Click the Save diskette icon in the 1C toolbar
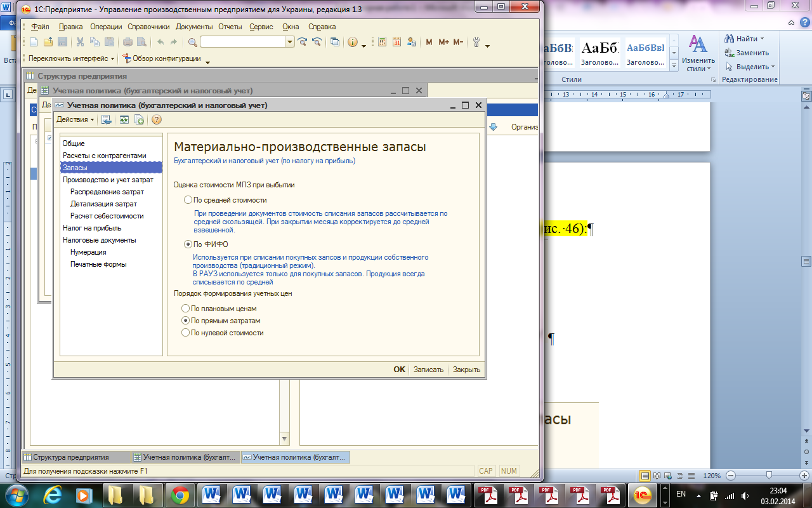Screen dimensions: 812x508 pos(62,42)
